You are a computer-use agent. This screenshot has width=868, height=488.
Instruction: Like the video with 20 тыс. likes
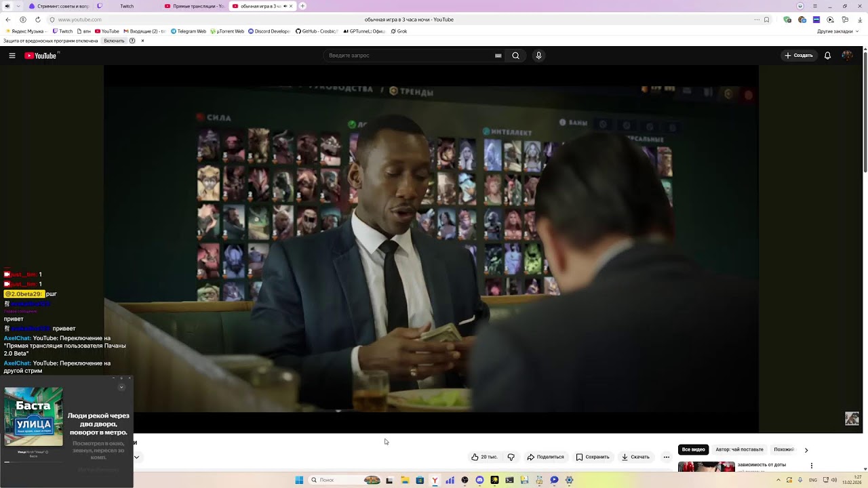pos(484,457)
